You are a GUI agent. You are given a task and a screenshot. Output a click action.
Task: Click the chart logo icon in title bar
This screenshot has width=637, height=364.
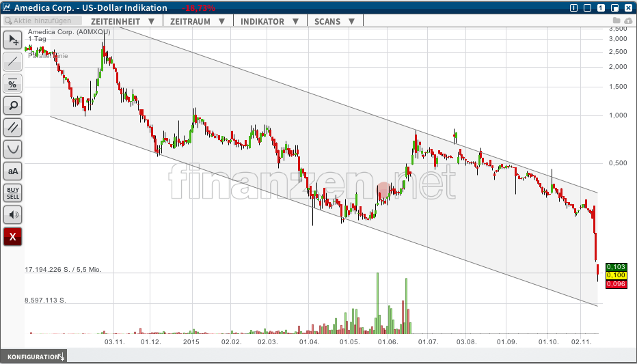[x=7, y=8]
